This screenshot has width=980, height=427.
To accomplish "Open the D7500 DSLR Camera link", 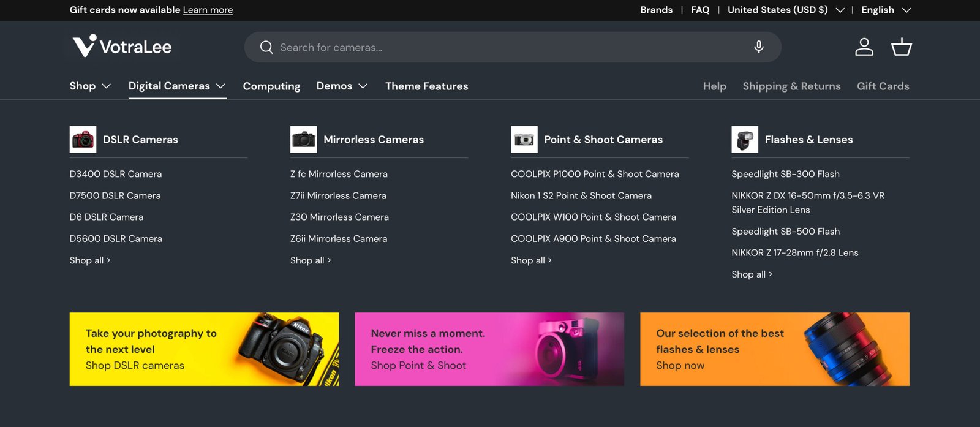I will coord(115,195).
